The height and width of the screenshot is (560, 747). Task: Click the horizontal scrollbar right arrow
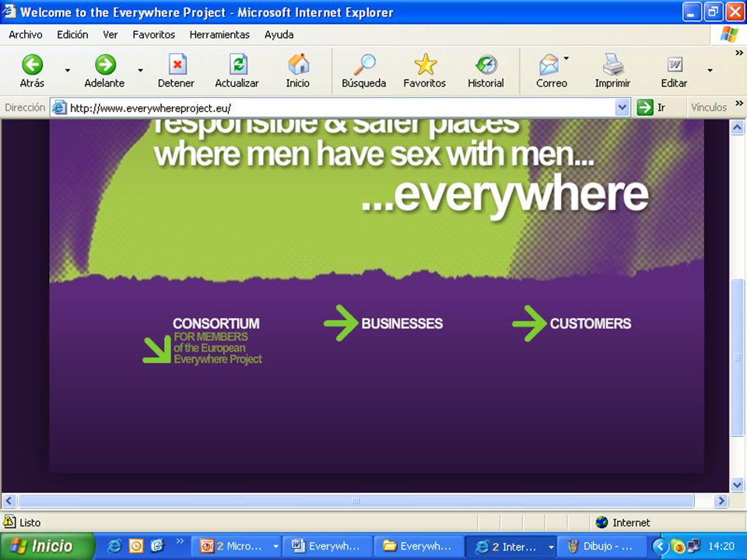(x=721, y=500)
